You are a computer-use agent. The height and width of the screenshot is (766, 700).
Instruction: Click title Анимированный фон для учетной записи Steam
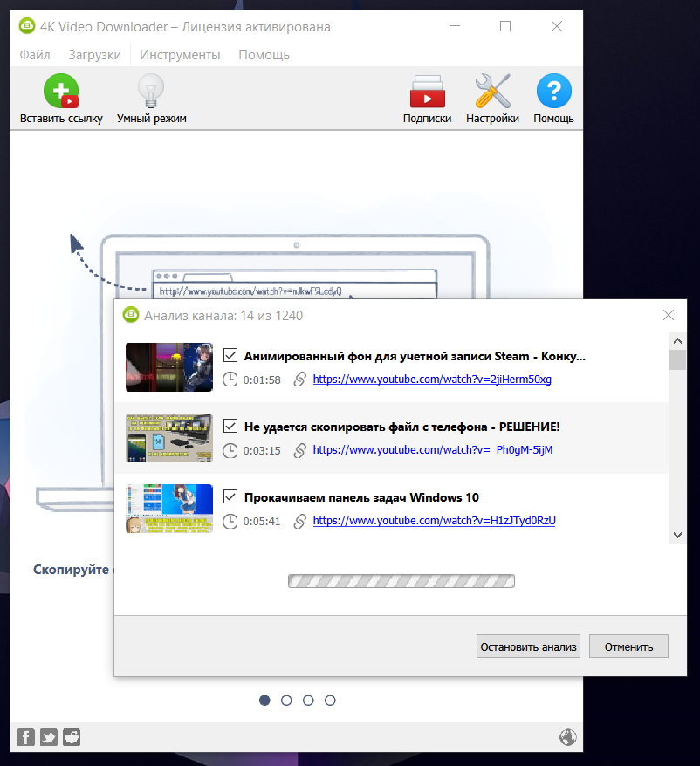tap(415, 356)
